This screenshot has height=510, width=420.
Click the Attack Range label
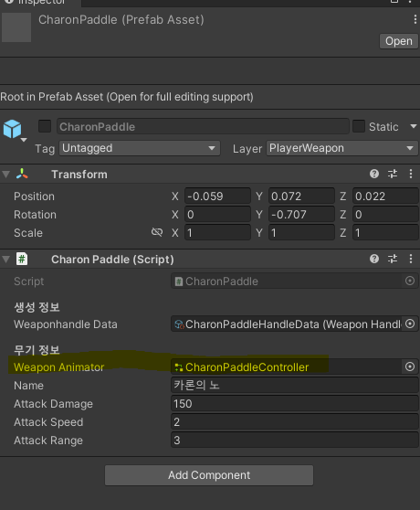(48, 441)
